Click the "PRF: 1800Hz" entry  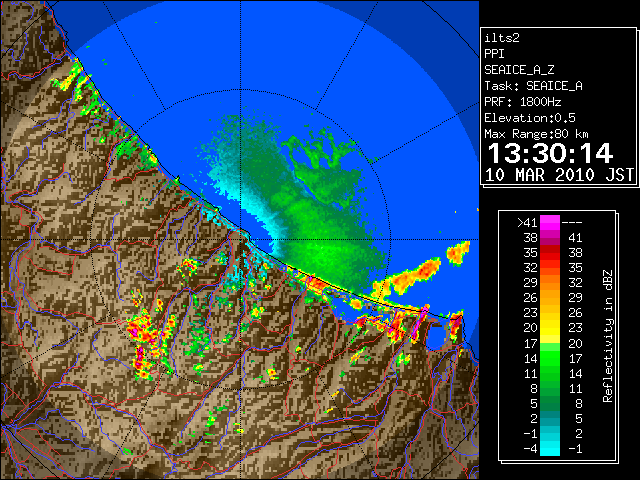tap(522, 102)
